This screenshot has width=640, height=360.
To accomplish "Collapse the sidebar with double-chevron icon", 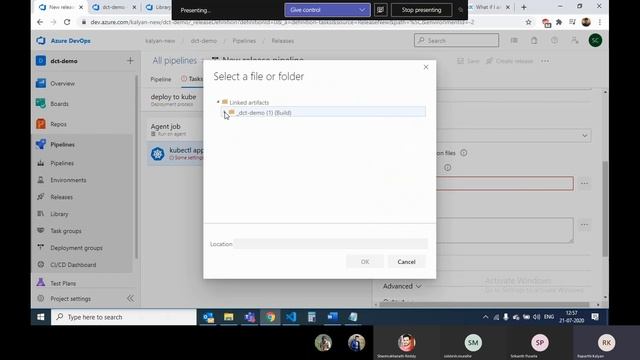I will (130, 298).
